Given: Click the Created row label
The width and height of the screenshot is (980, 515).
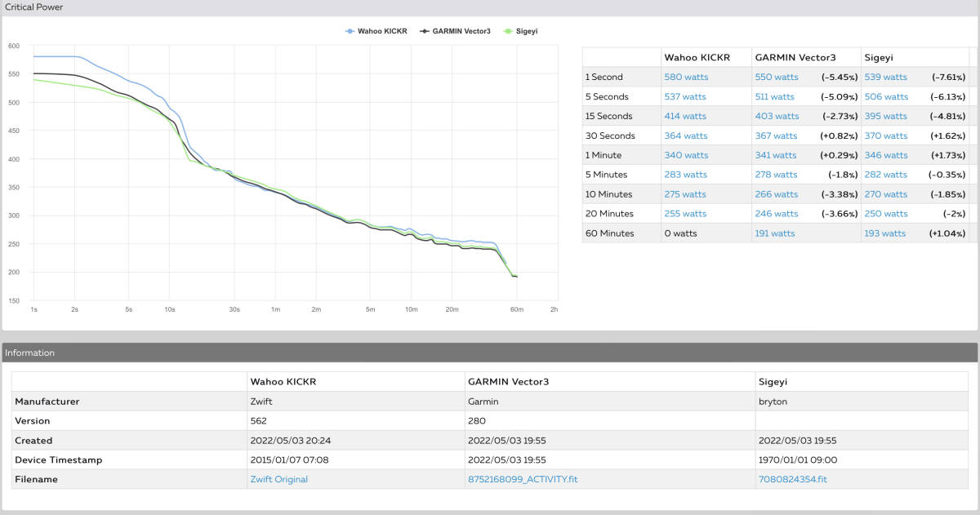Looking at the screenshot, I should click(33, 441).
